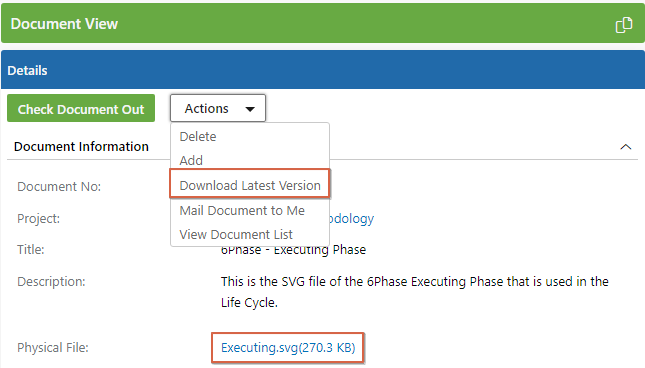The width and height of the screenshot is (645, 368).
Task: Collapse the Document Information section chevron
Action: pyautogui.click(x=626, y=147)
